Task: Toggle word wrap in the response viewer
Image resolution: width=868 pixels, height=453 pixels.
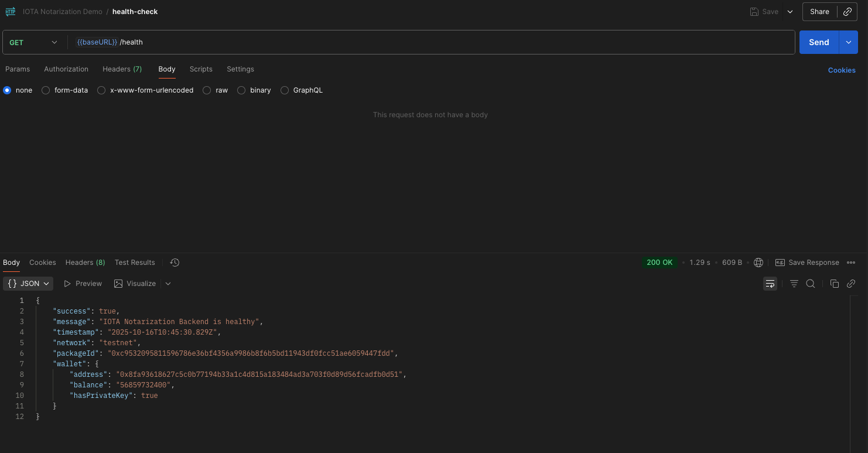Action: 770,284
